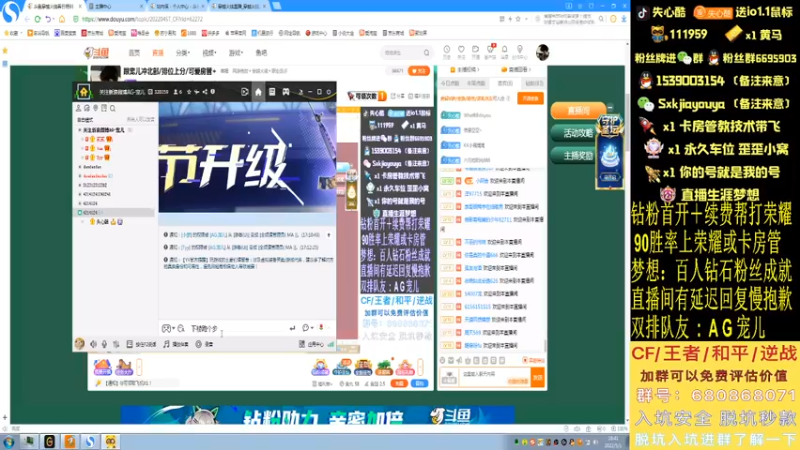Switch to the fourth browser tab

(238, 7)
